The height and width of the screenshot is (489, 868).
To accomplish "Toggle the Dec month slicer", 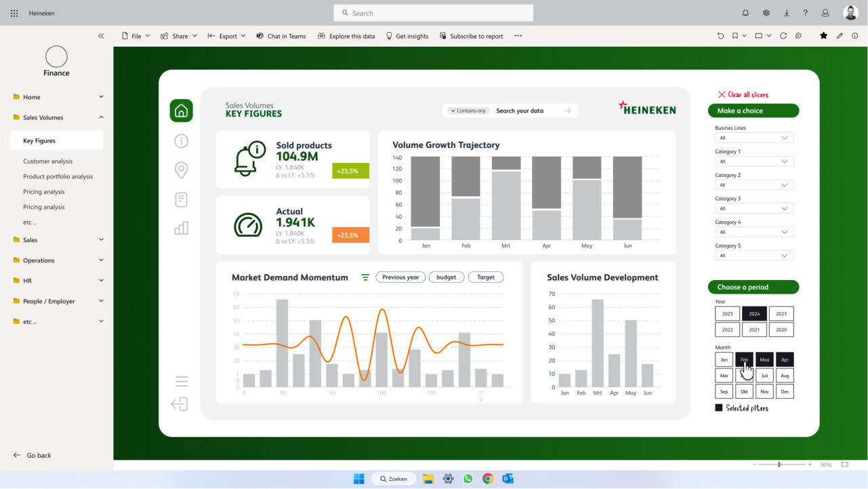I will click(x=785, y=392).
